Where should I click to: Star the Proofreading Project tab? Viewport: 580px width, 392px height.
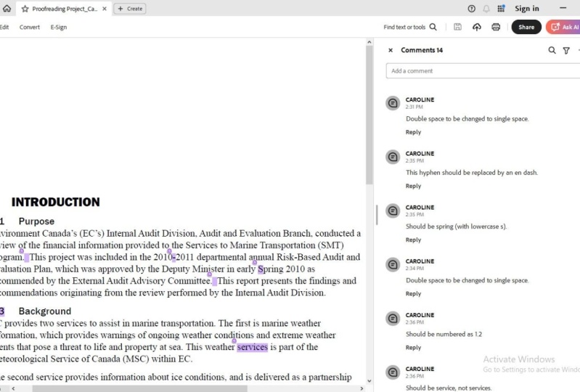pos(25,9)
